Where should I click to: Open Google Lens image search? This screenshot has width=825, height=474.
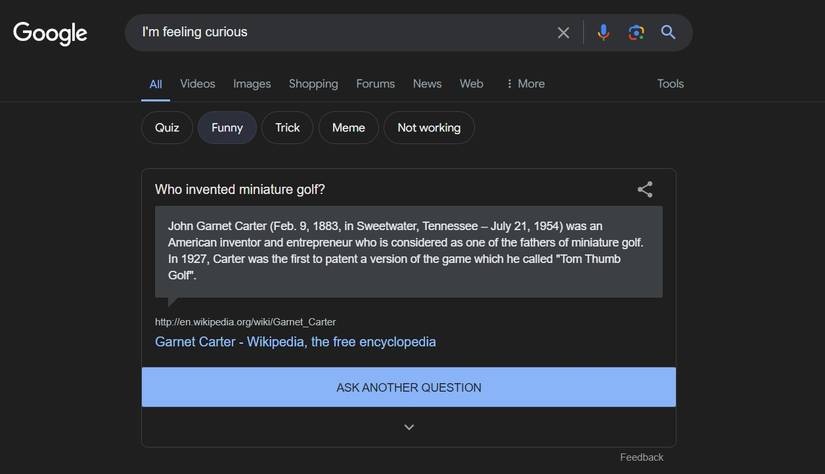[x=636, y=33]
